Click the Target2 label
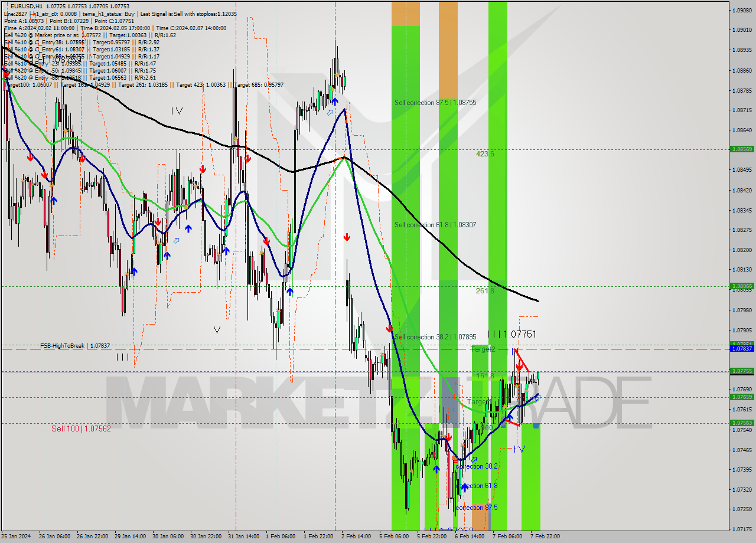This screenshot has height=543, width=756. 483,349
